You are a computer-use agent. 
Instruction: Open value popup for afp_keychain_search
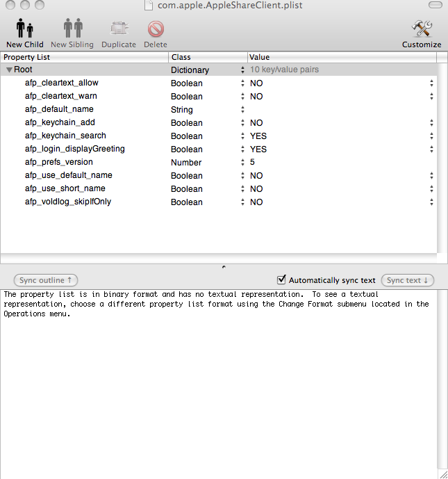[431, 136]
